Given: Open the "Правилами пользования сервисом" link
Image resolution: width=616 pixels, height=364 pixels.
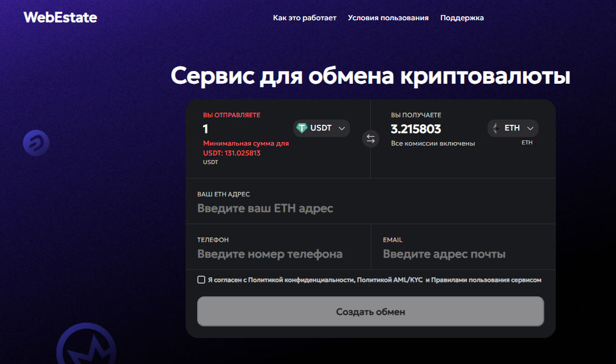Looking at the screenshot, I should click(486, 280).
